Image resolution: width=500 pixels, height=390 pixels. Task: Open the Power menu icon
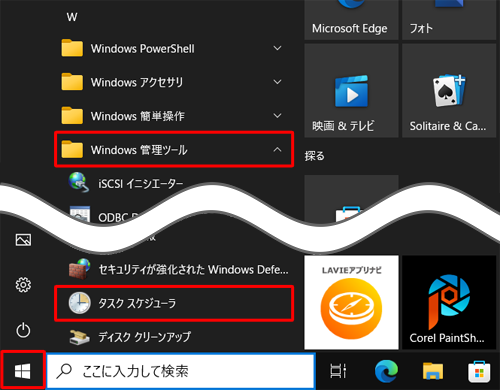(23, 330)
